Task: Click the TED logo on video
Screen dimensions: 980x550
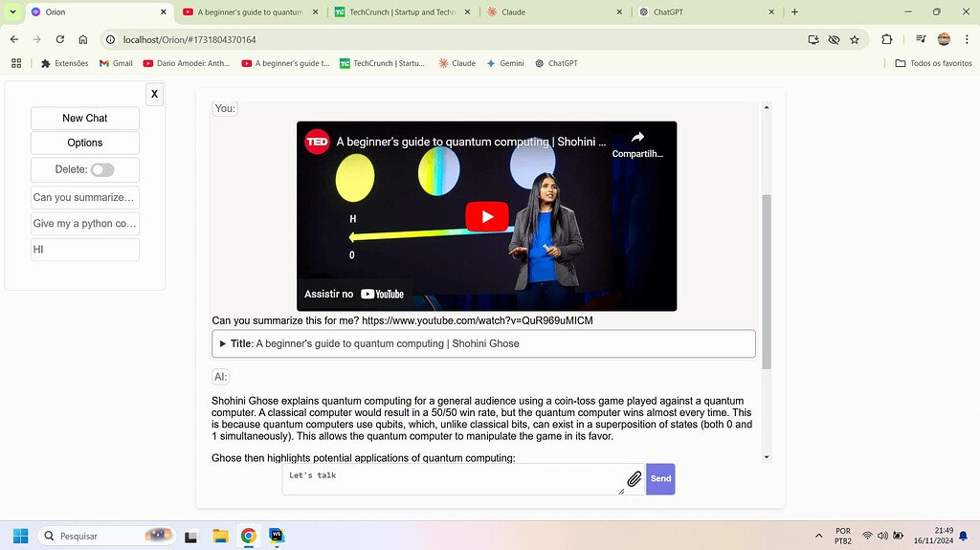Action: [317, 142]
